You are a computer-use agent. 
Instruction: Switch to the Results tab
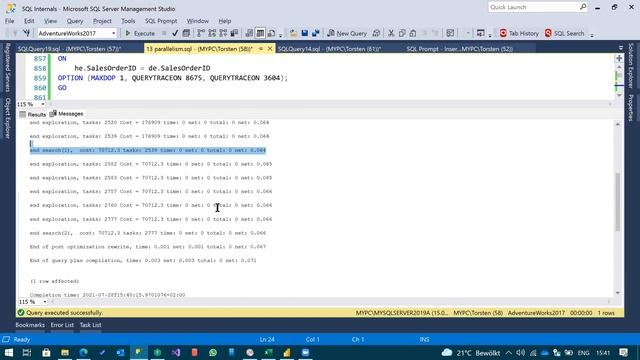click(33, 114)
